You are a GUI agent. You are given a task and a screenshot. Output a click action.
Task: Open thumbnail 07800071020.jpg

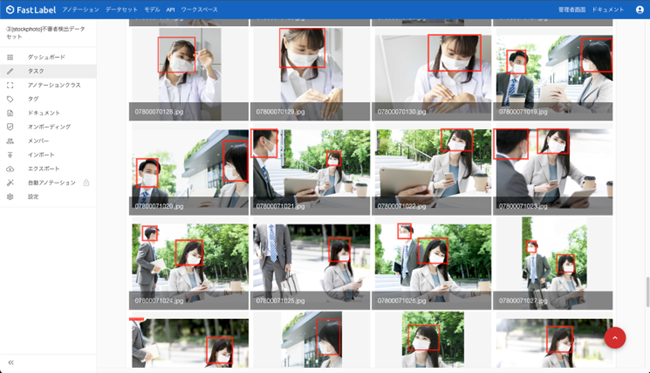point(189,169)
